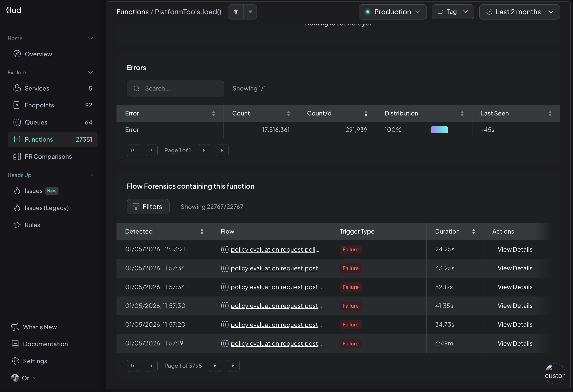View Details of the 6:49m flow
The width and height of the screenshot is (573, 392).
(515, 344)
